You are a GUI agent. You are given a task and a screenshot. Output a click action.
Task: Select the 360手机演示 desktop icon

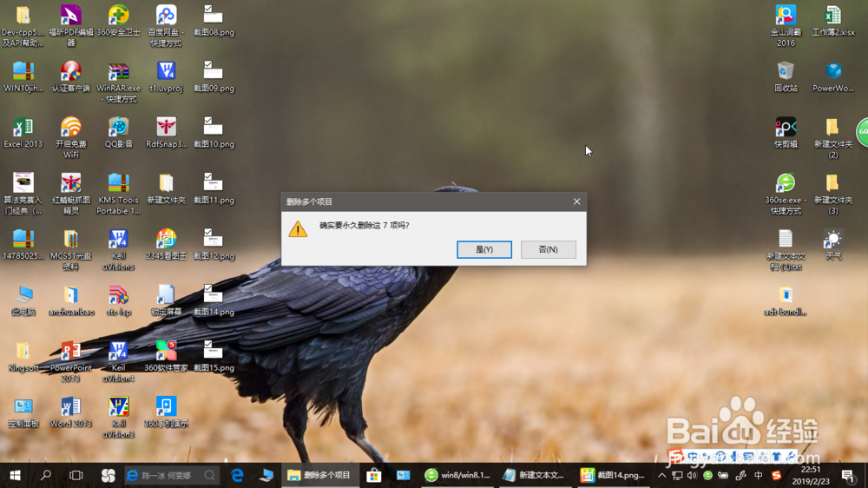pos(166,412)
